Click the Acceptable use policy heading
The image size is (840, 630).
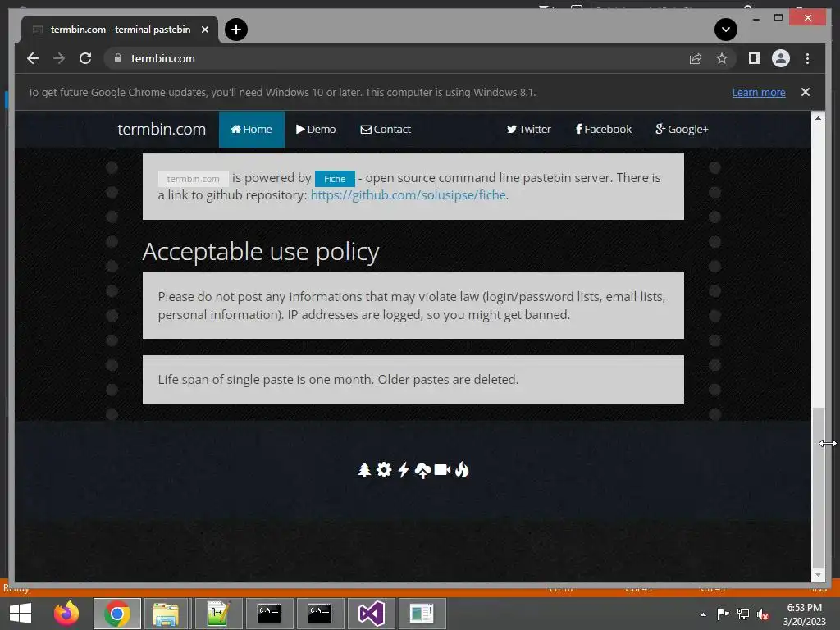click(x=260, y=252)
